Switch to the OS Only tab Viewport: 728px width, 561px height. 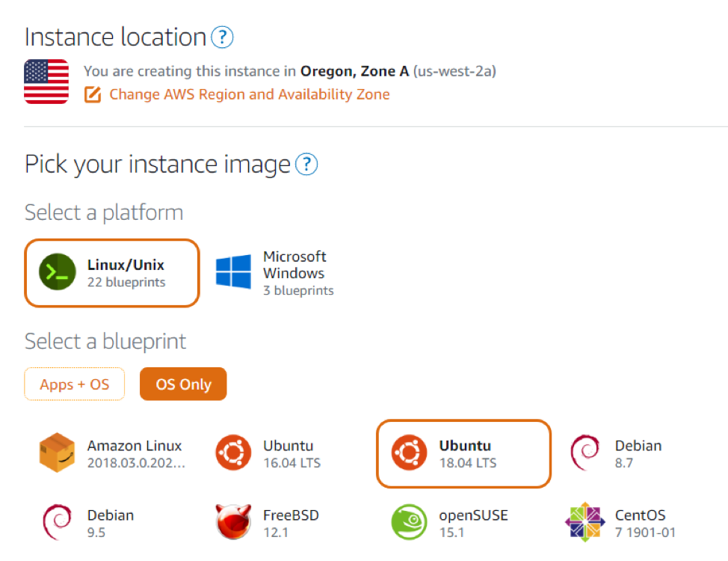click(x=183, y=384)
